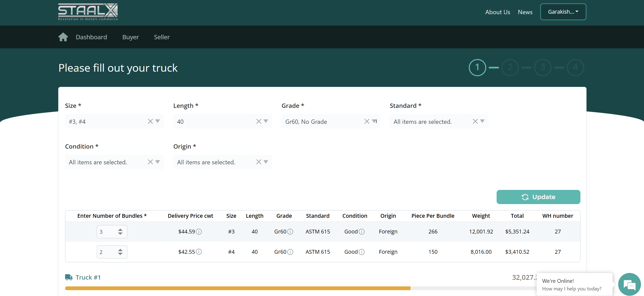Click the home icon in navigation bar

point(63,37)
